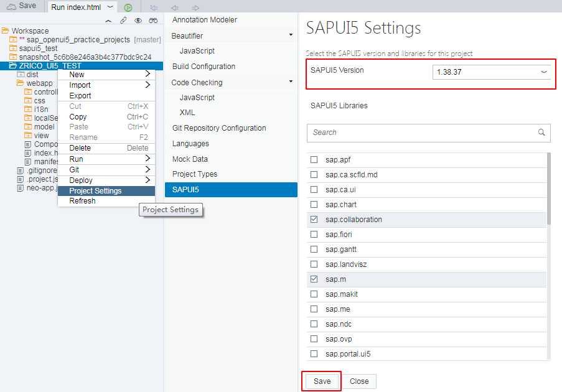Expand the Deploy submenu arrow

coord(148,180)
